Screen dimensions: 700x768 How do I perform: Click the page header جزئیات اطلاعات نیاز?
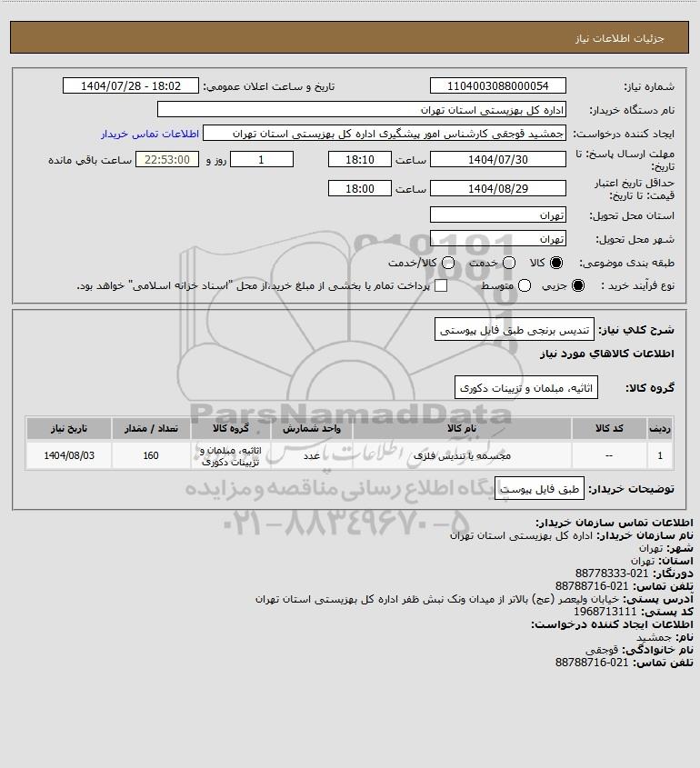(620, 38)
